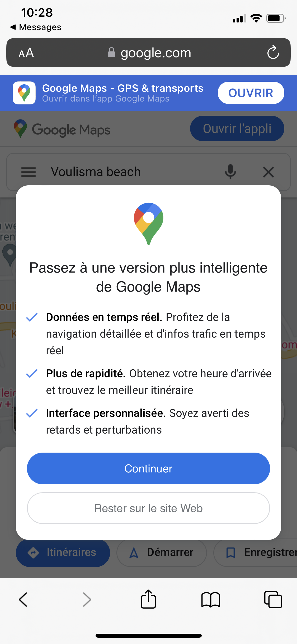Tap the Itinéraires directions button
297x644 pixels.
(63, 553)
